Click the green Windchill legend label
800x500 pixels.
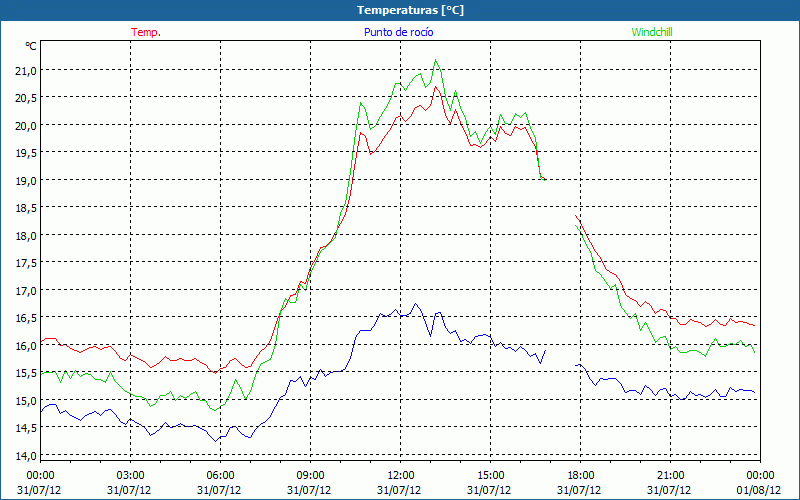[652, 32]
